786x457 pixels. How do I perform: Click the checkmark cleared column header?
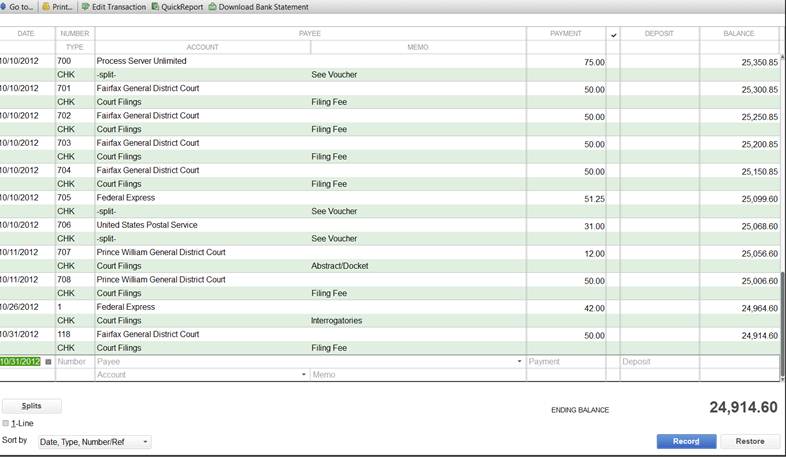(613, 34)
